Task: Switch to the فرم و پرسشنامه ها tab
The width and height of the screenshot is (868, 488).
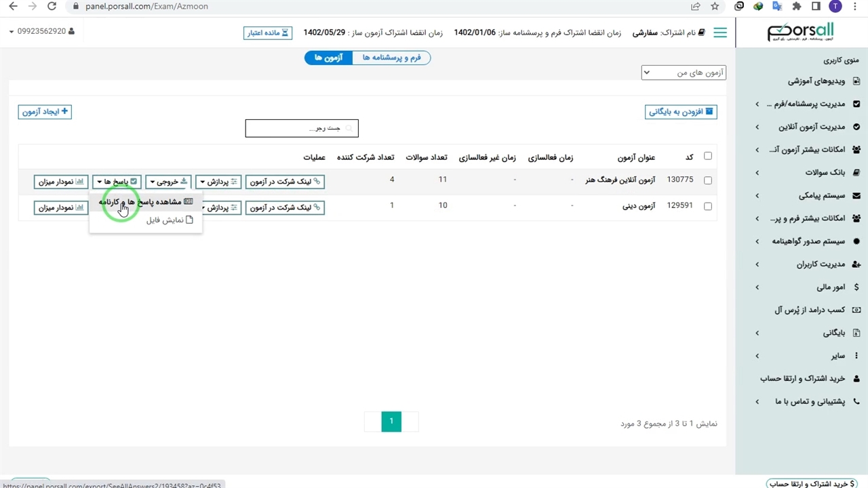Action: point(391,58)
